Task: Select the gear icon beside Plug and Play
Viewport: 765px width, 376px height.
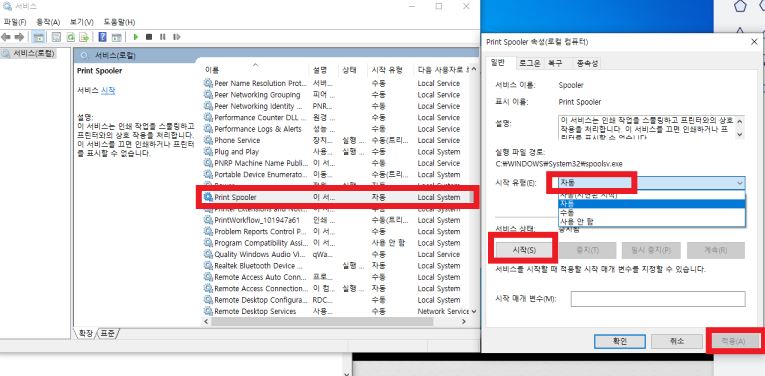Action: point(208,152)
